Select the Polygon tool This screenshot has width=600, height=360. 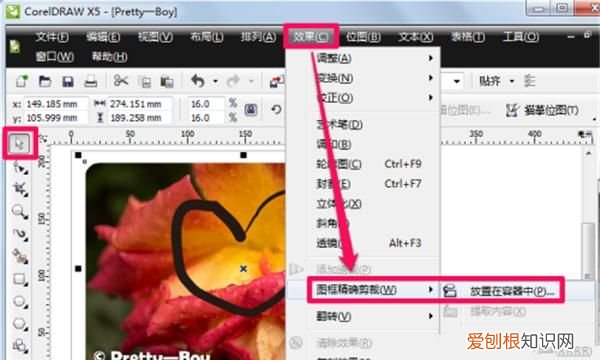20,324
